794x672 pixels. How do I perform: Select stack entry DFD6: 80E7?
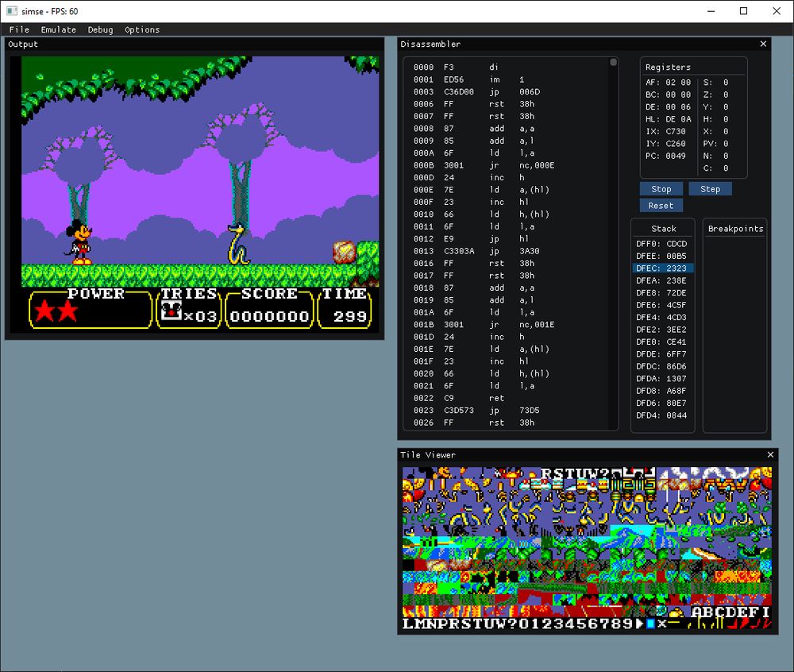(x=662, y=403)
